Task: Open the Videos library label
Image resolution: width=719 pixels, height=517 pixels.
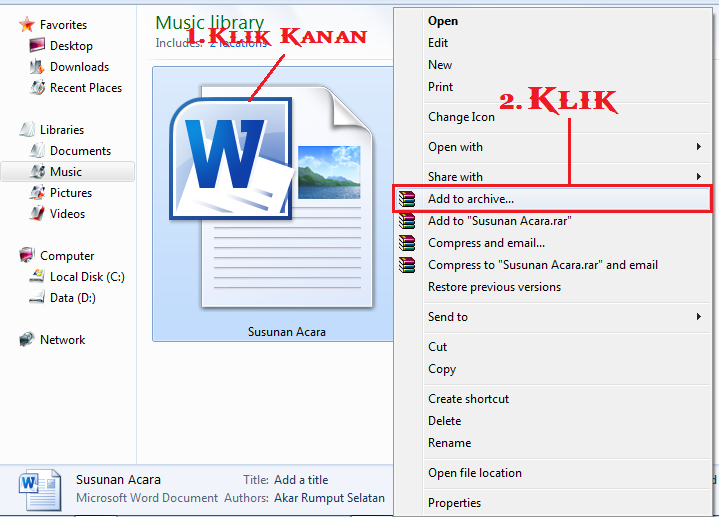Action: pyautogui.click(x=67, y=214)
